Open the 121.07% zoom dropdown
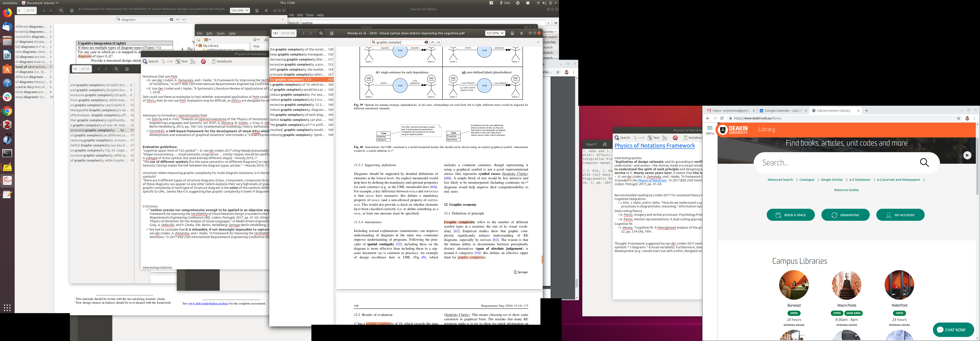Image resolution: width=980 pixels, height=341 pixels. (495, 33)
